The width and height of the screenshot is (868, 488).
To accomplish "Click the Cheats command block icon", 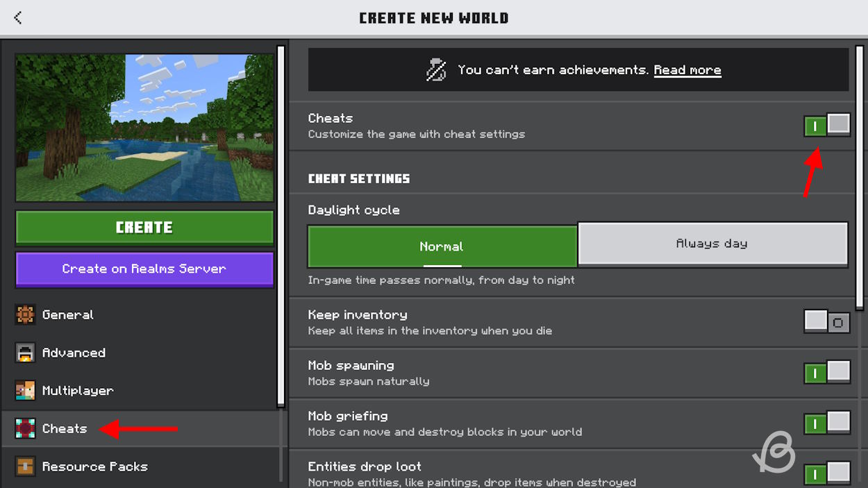I will coord(25,428).
